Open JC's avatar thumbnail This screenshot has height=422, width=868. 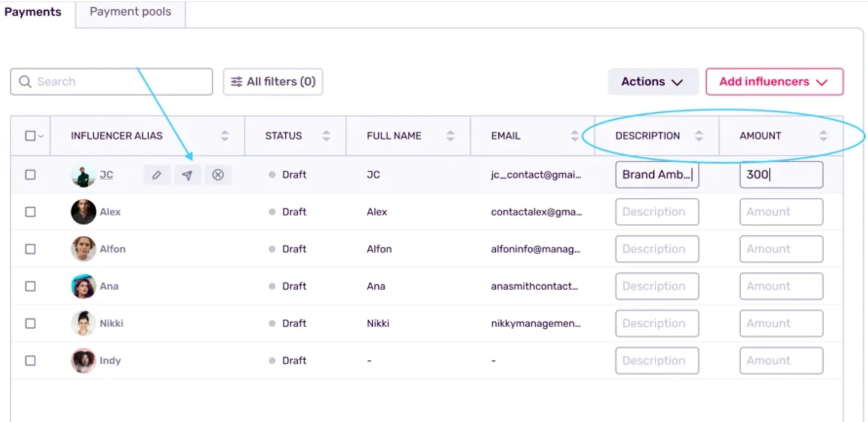coord(83,175)
